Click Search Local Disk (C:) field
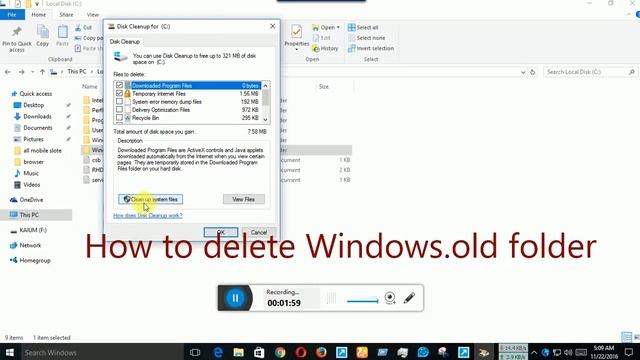640x360 pixels. point(591,72)
